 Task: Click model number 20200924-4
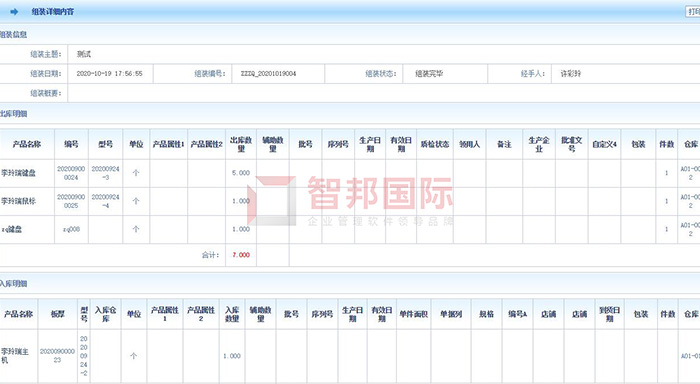(105, 201)
